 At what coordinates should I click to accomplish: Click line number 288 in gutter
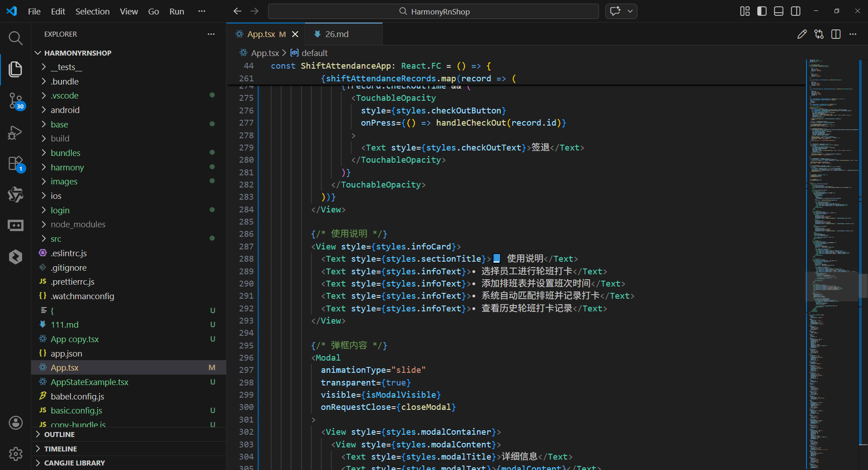coord(246,259)
